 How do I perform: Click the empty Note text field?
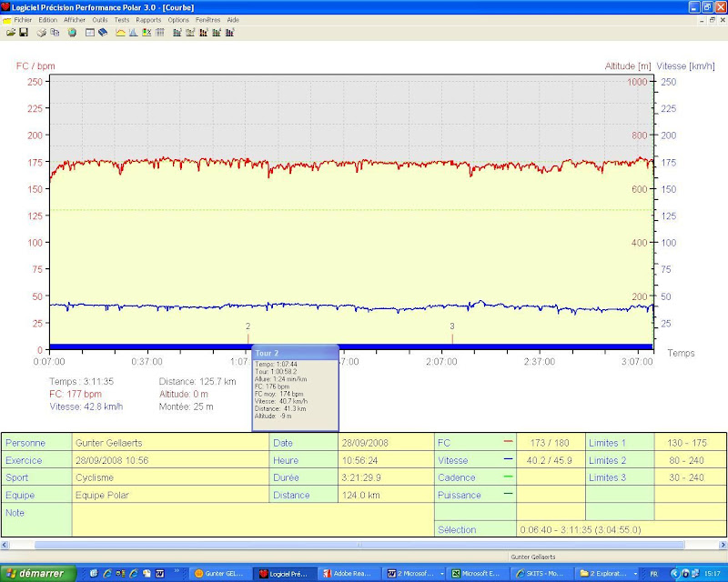tap(252, 520)
